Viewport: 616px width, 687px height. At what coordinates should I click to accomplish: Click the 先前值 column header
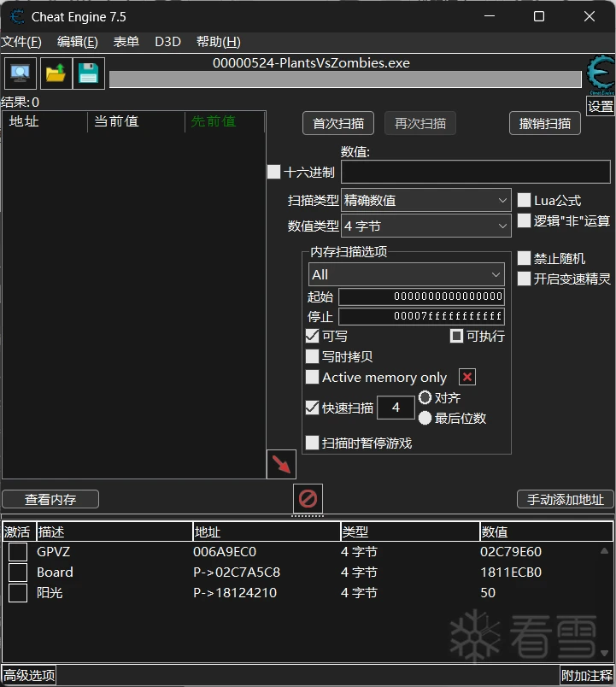tap(225, 121)
